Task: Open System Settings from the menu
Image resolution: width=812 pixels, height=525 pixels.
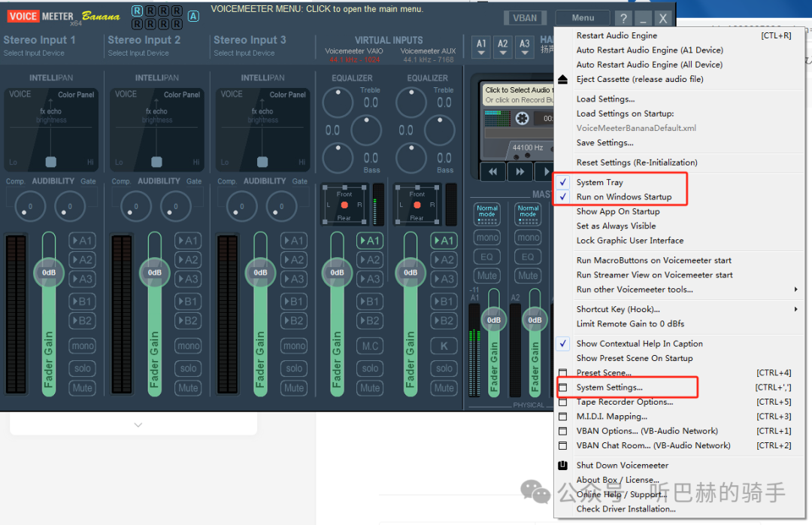Action: point(609,387)
